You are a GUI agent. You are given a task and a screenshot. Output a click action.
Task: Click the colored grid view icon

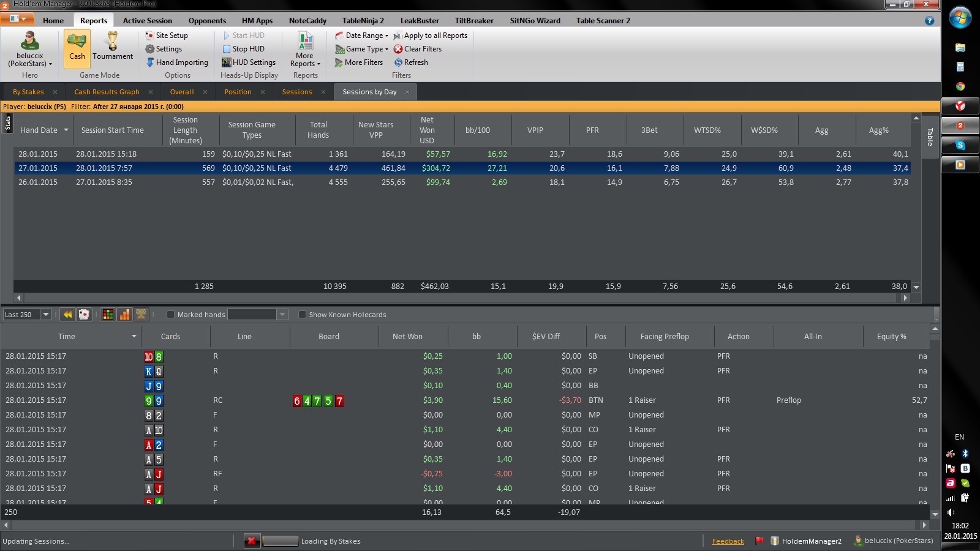coord(108,315)
